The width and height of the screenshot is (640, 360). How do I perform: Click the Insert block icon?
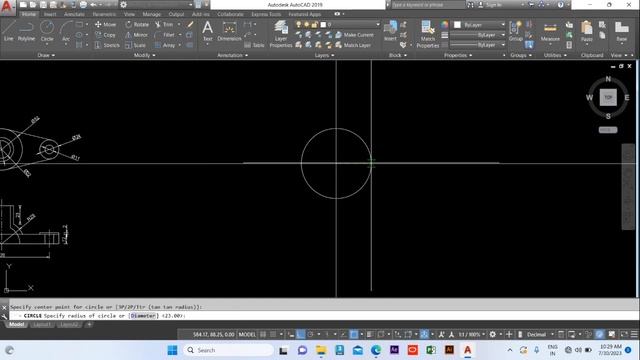click(x=390, y=31)
